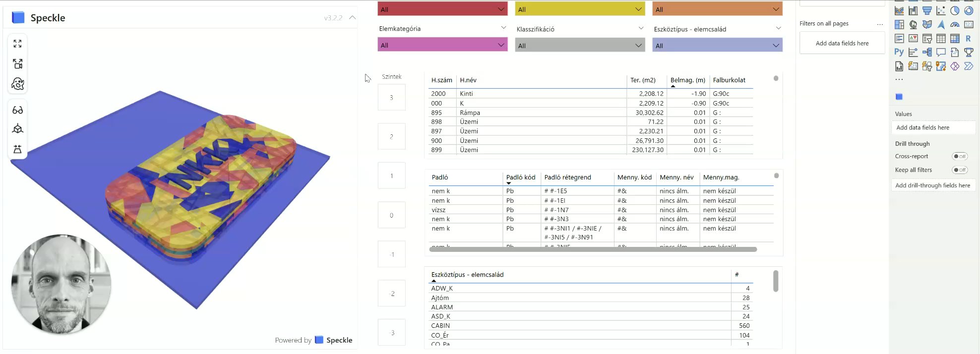Select the Q&A speech bubble visual
The height and width of the screenshot is (354, 980).
[941, 52]
